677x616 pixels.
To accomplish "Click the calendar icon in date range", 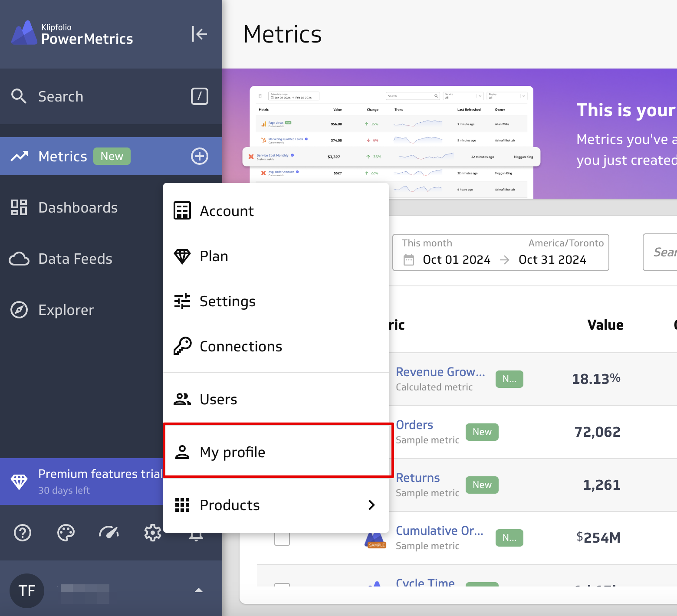I will click(409, 260).
